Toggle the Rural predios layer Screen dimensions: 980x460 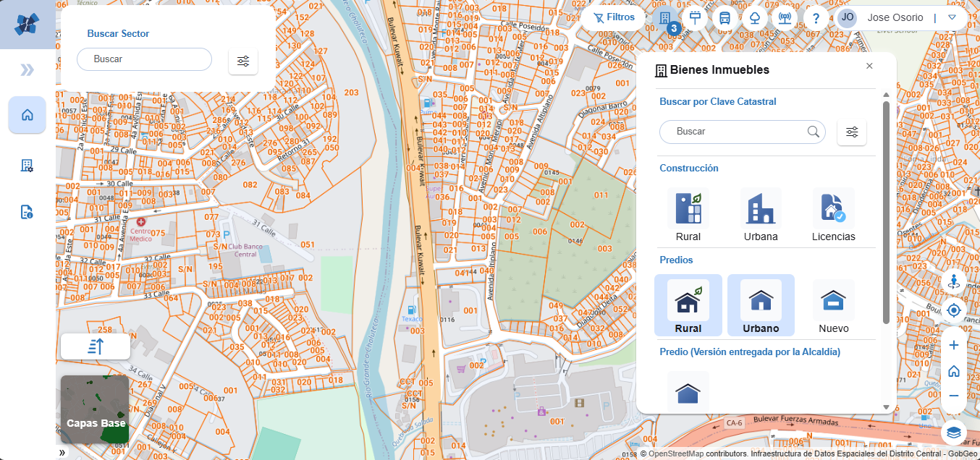coord(688,305)
